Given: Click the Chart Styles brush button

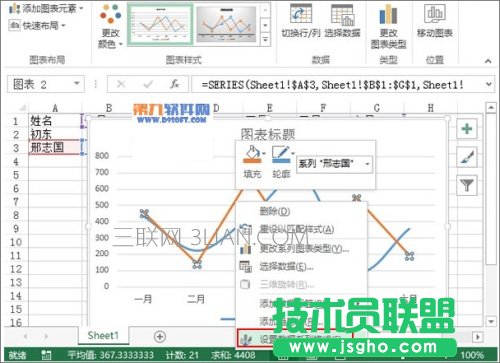Looking at the screenshot, I should [467, 157].
